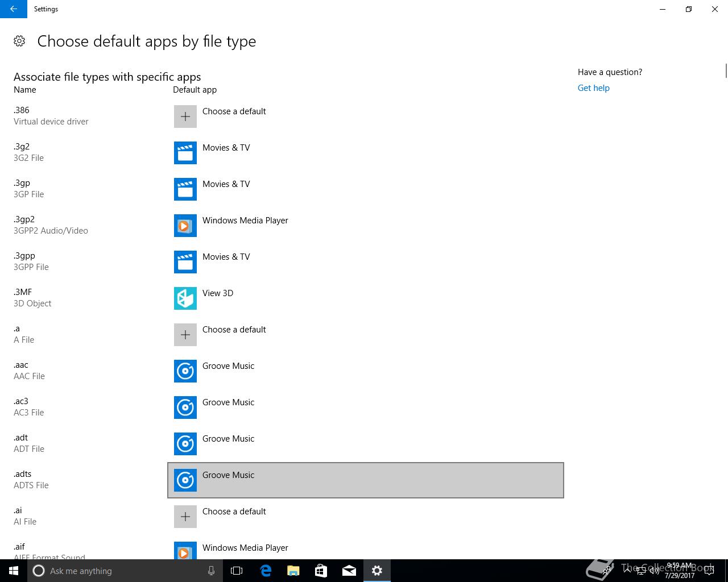
Task: Click the Default app column header
Action: coord(195,90)
